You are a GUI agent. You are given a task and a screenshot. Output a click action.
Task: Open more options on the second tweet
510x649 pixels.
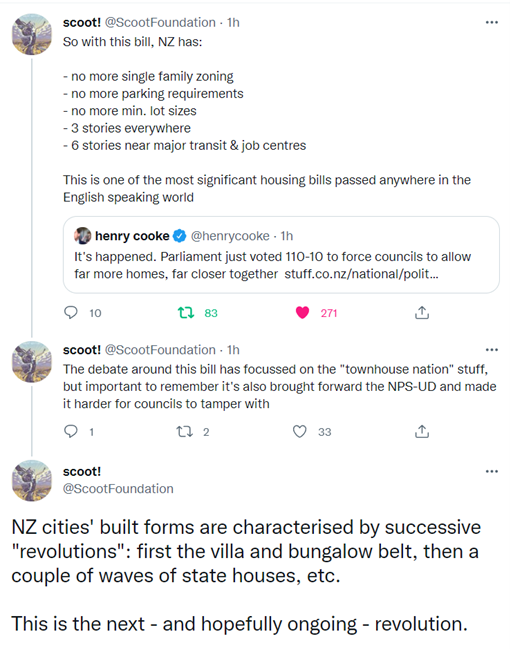coord(491,350)
